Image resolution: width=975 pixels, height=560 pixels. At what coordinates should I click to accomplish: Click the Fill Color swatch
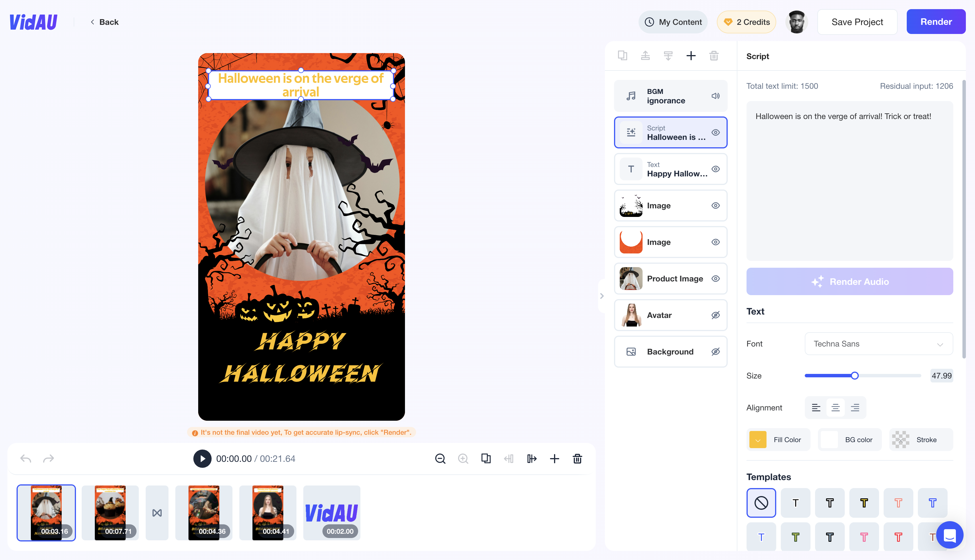click(x=758, y=439)
